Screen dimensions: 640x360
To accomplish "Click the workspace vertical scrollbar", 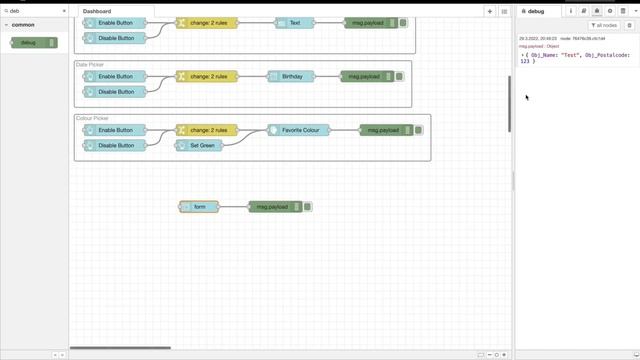I will coord(509,104).
